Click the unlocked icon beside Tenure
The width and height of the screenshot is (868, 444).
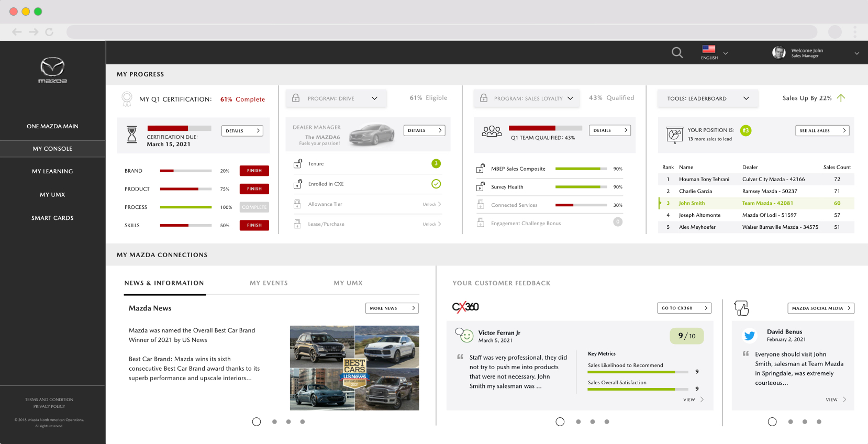click(x=297, y=164)
